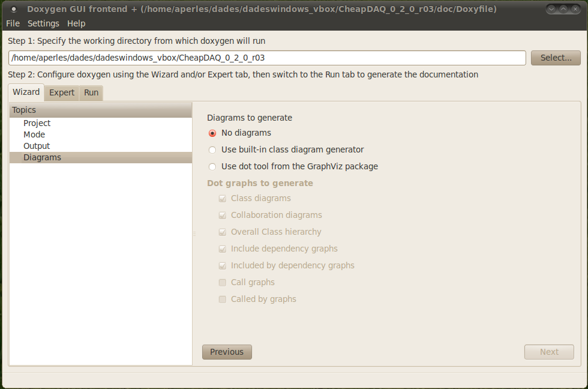Toggle the Included by dependency graphs checkbox
This screenshot has height=389, width=588.
[x=223, y=265]
